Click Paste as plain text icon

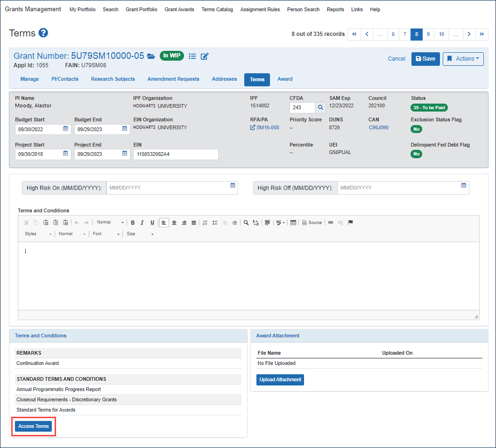click(56, 223)
